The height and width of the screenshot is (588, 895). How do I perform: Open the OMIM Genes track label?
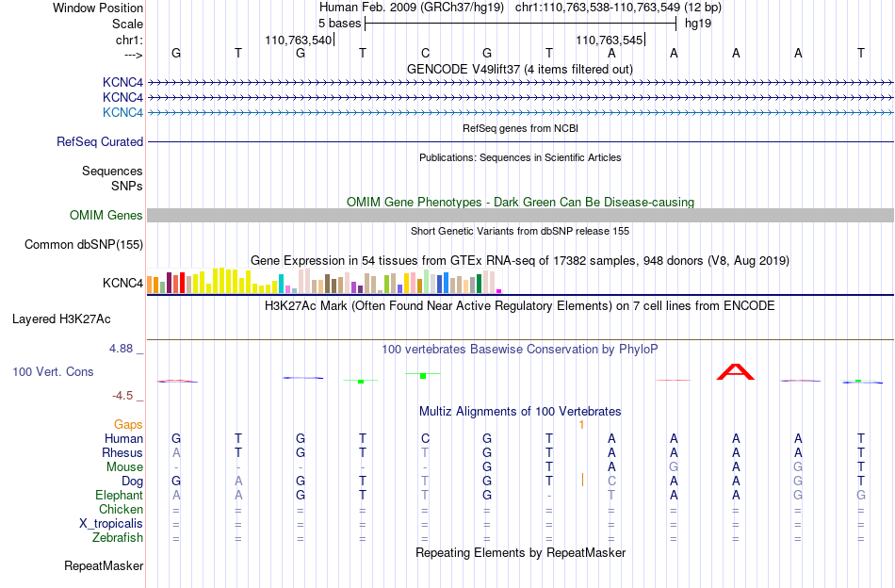pyautogui.click(x=106, y=215)
